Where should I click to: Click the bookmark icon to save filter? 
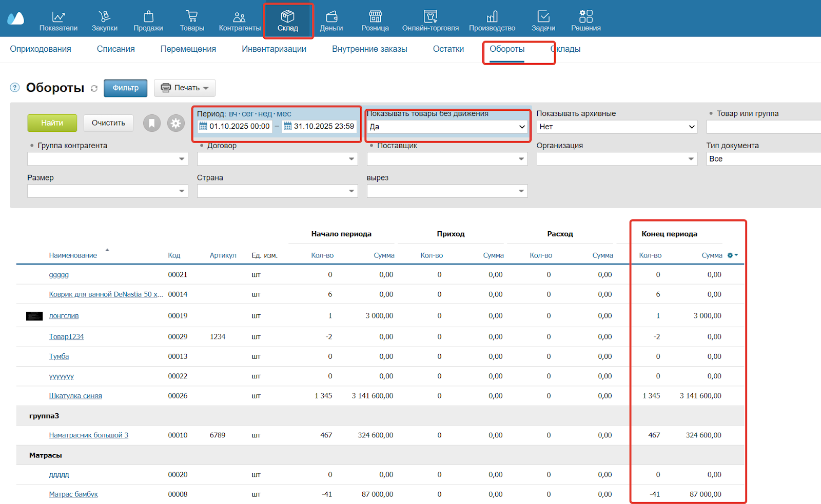coord(152,123)
